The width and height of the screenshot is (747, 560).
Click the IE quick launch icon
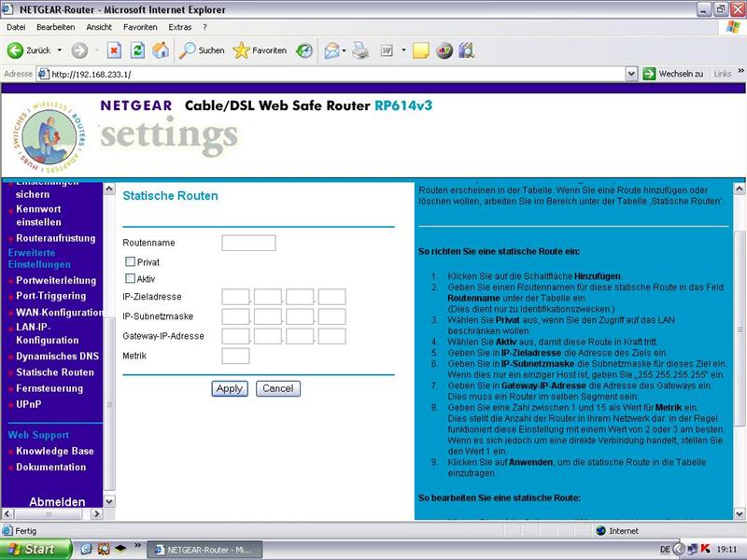(86, 549)
